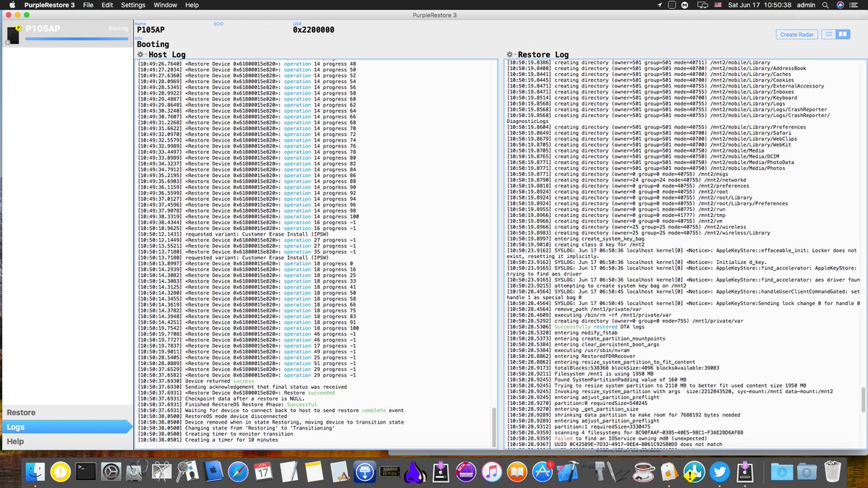This screenshot has width=868, height=488.
Task: Switch to split two-pane log view
Action: 843,34
